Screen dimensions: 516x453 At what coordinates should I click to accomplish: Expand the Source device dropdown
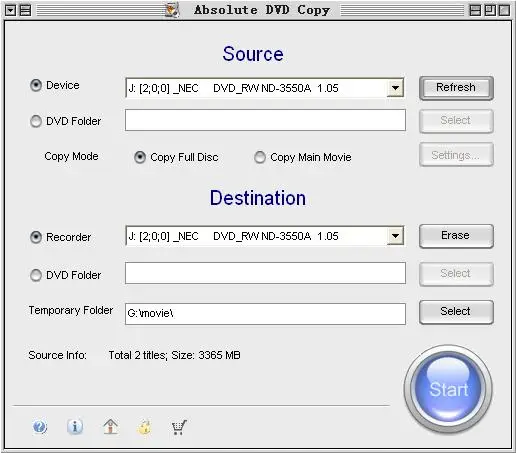click(395, 88)
